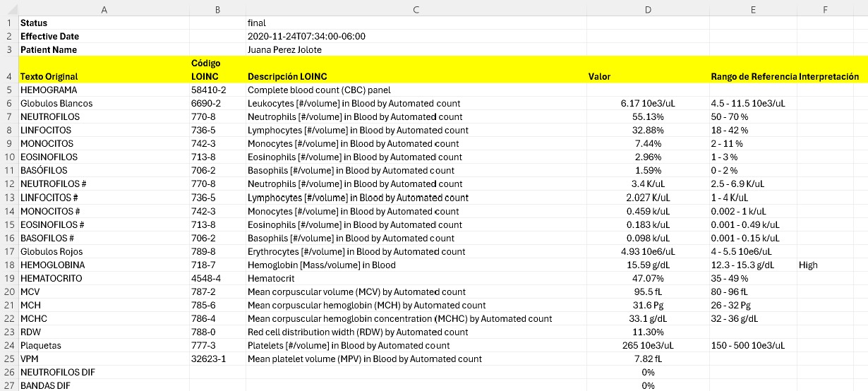Click the value '2.027 K/uL'
The height and width of the screenshot is (391, 868).
[x=648, y=198]
